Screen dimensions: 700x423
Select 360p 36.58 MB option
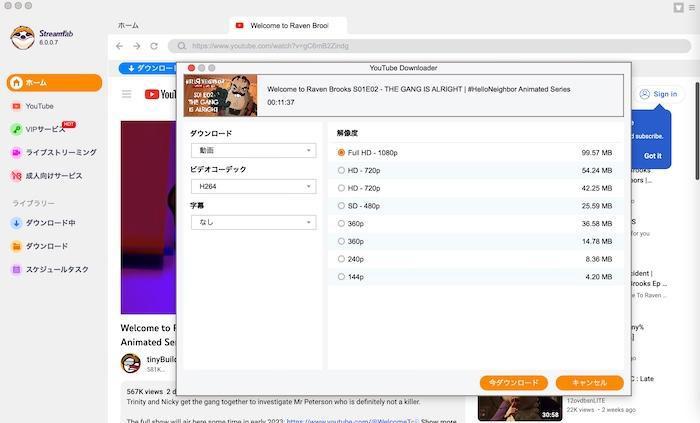point(475,224)
